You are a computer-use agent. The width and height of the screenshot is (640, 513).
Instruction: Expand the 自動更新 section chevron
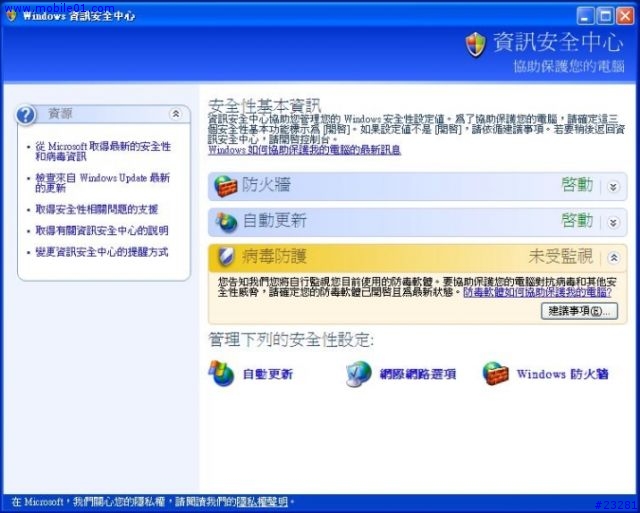point(613,222)
